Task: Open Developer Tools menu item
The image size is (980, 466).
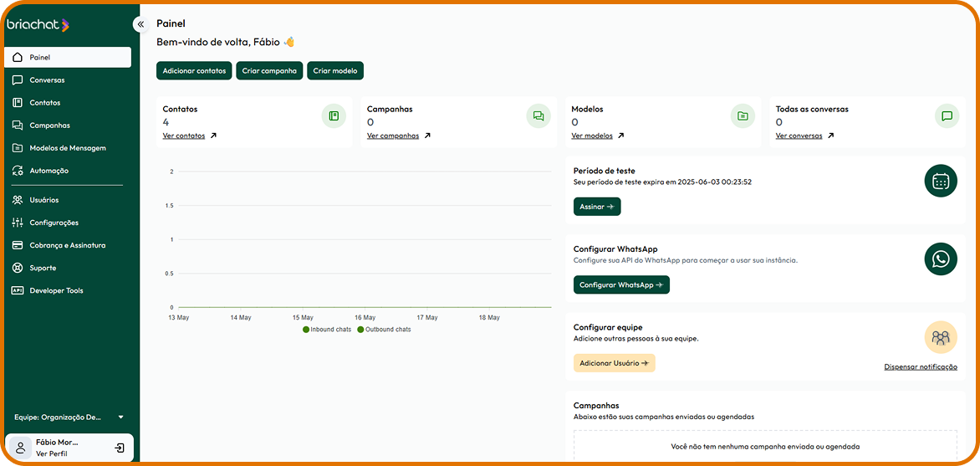Action: click(56, 290)
